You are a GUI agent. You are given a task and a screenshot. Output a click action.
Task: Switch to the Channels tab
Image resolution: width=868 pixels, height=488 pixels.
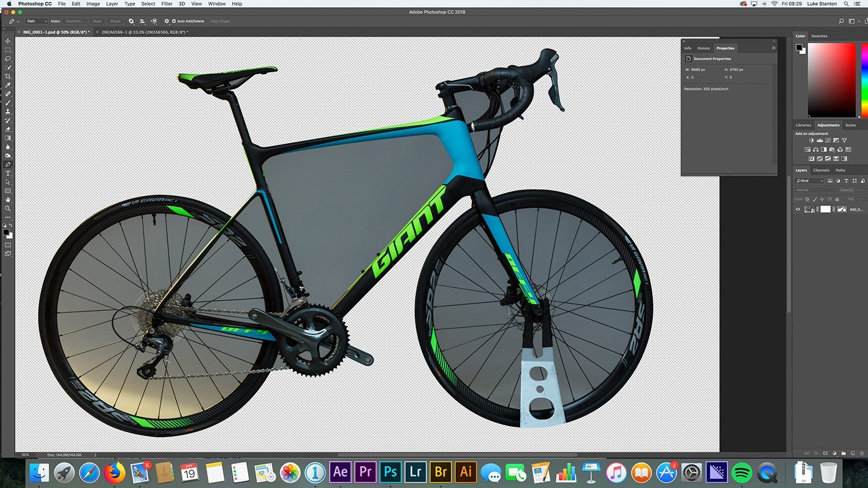[x=822, y=170]
